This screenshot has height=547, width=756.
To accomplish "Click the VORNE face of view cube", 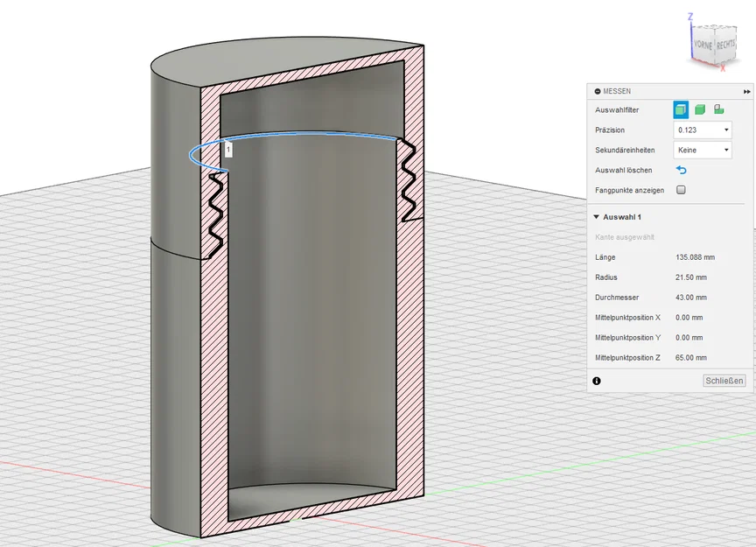I will pyautogui.click(x=703, y=45).
